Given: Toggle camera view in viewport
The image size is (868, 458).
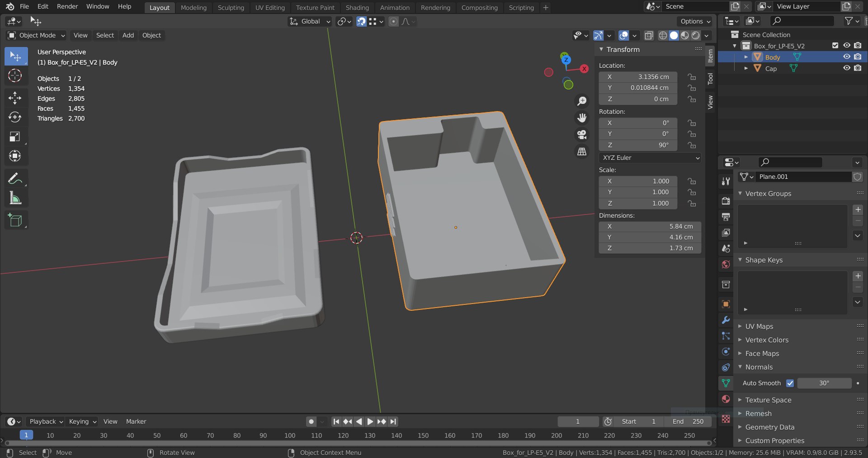Looking at the screenshot, I should coord(582,135).
